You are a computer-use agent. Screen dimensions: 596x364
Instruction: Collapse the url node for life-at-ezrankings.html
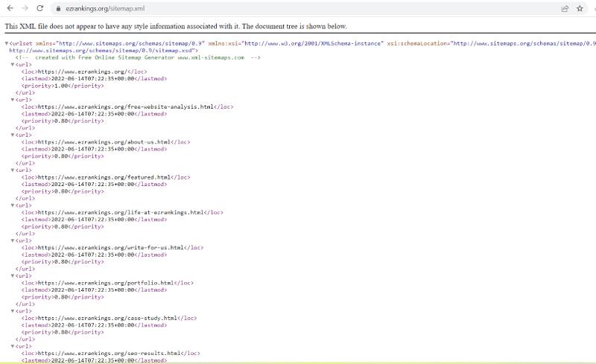[x=13, y=205]
